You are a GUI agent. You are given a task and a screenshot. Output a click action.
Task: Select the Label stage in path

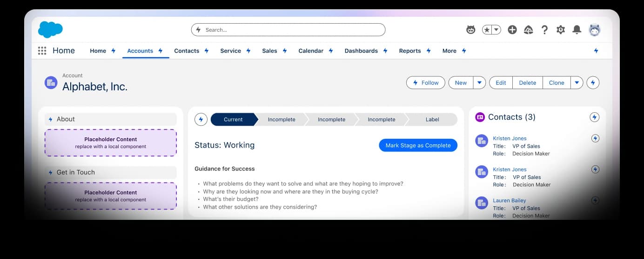pyautogui.click(x=432, y=119)
